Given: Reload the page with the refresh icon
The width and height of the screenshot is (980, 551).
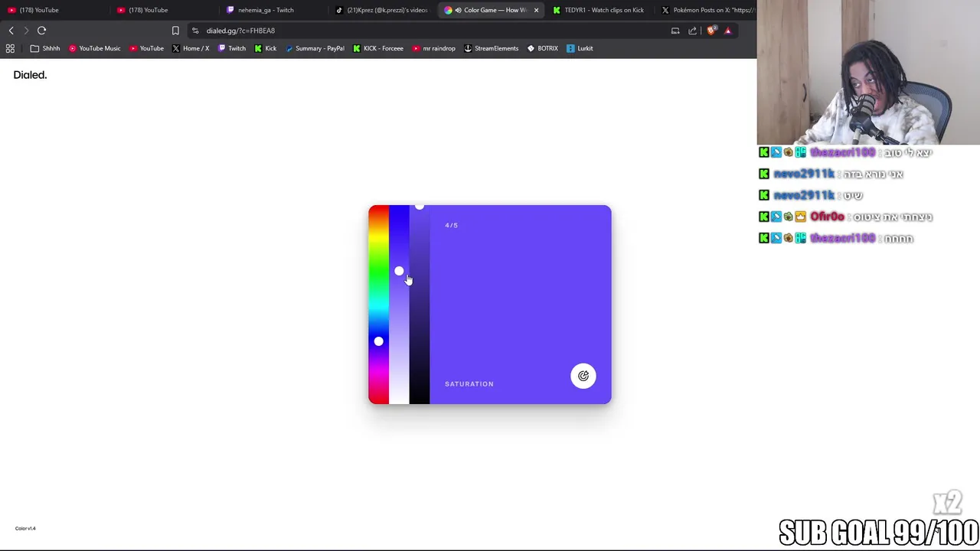Looking at the screenshot, I should coord(41,31).
